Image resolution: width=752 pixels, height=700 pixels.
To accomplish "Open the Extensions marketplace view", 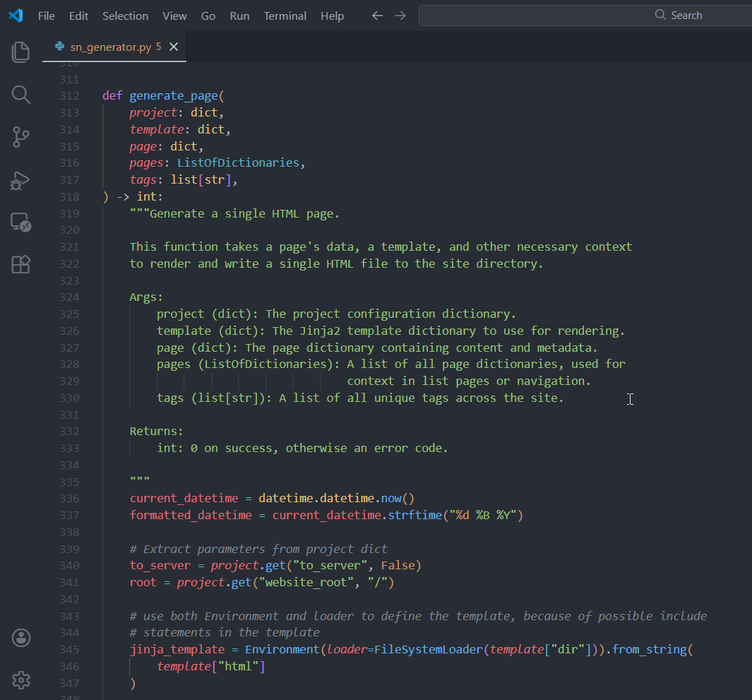I will [21, 265].
